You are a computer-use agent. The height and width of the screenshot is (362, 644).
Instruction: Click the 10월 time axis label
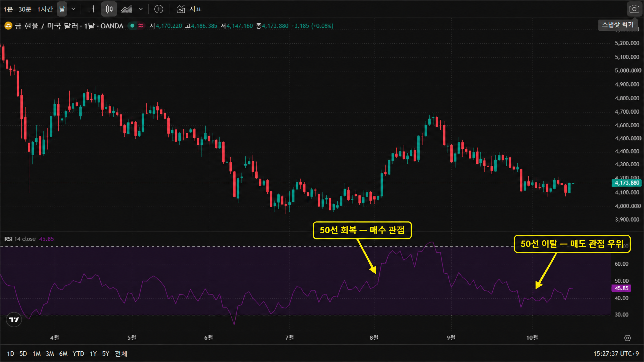pos(532,338)
